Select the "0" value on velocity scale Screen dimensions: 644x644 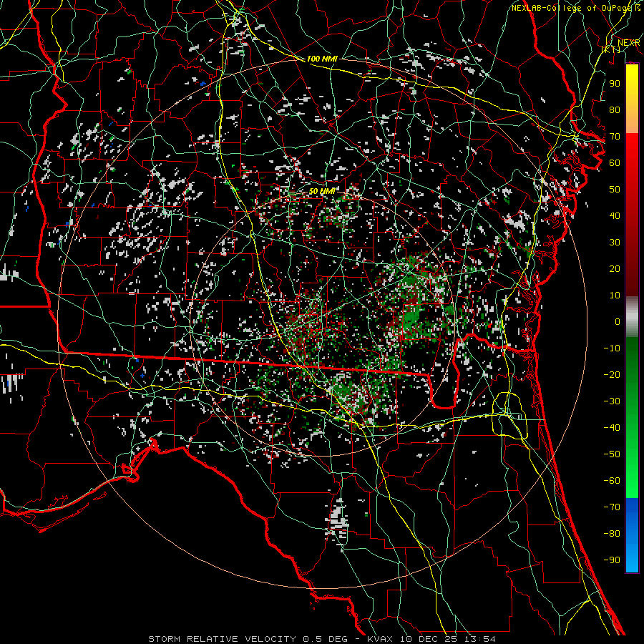618,321
